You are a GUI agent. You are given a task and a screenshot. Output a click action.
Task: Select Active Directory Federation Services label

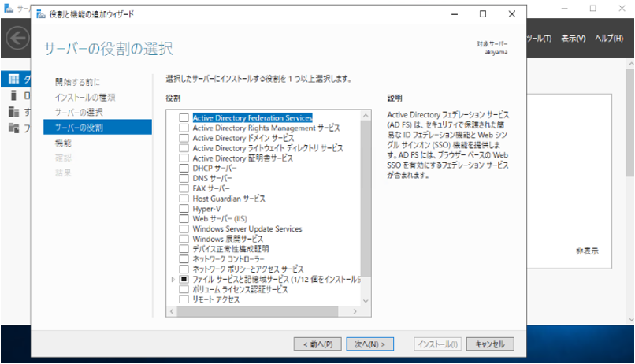click(x=252, y=118)
